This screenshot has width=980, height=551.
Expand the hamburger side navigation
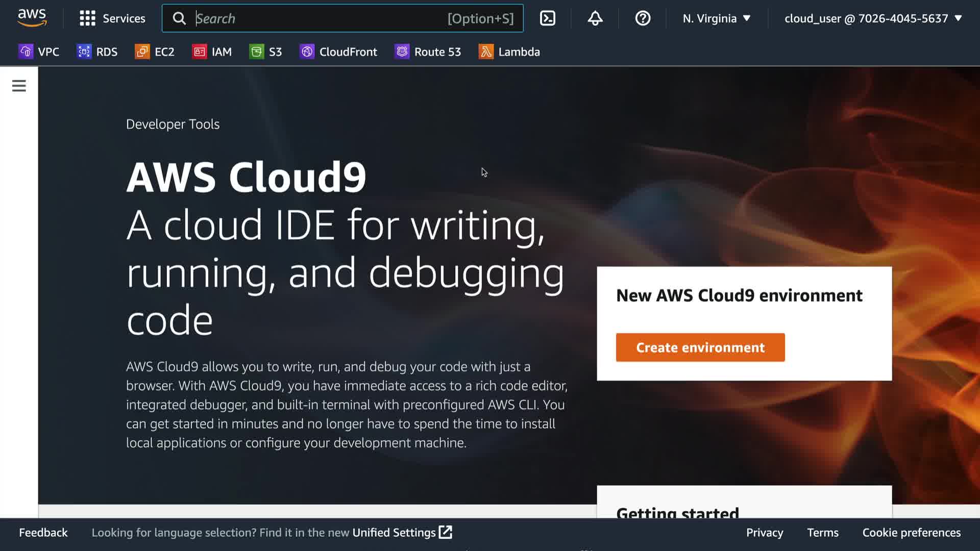19,86
